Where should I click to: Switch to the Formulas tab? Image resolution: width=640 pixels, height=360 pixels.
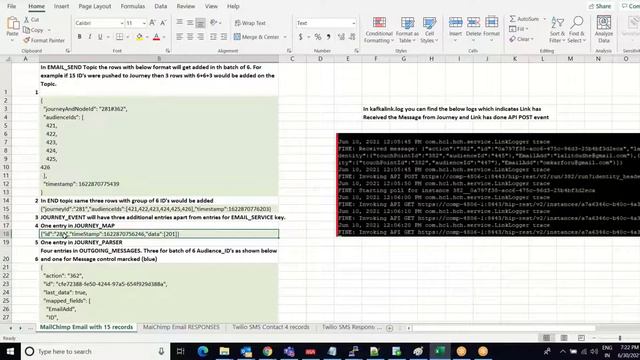pyautogui.click(x=133, y=6)
